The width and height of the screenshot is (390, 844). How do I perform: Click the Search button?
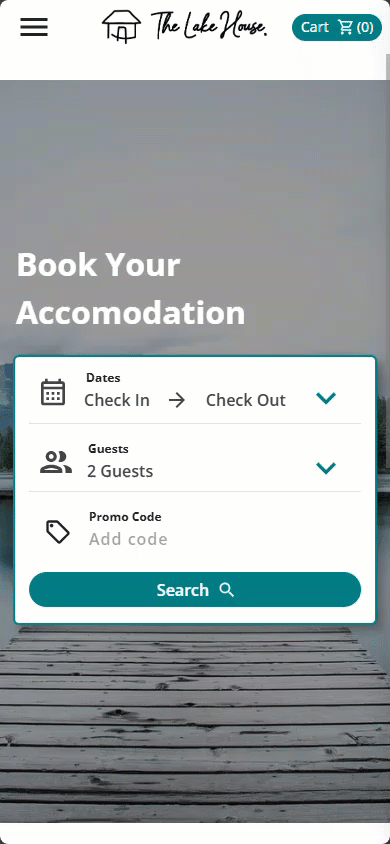coord(195,590)
